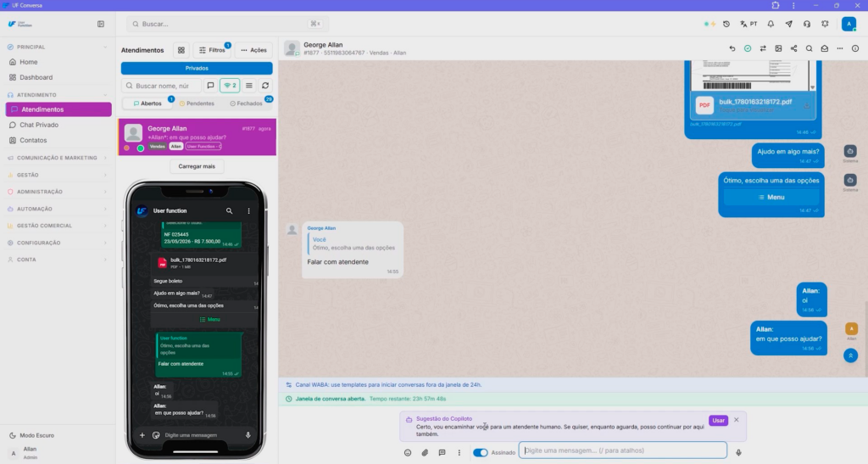Switch to Modo Escuro
The image size is (868, 464).
pos(32,435)
